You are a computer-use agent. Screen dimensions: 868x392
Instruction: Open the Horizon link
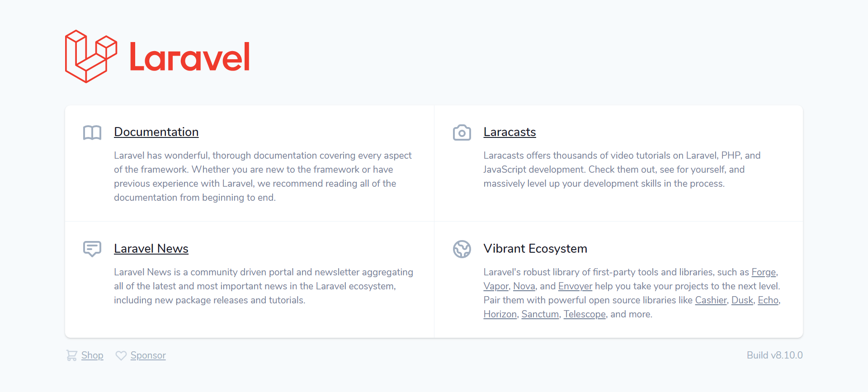tap(500, 314)
